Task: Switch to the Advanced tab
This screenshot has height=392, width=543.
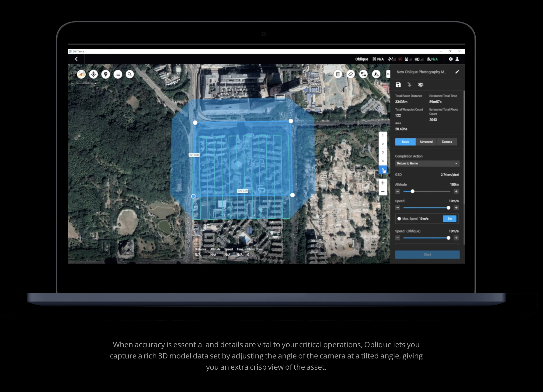Action: 426,142
